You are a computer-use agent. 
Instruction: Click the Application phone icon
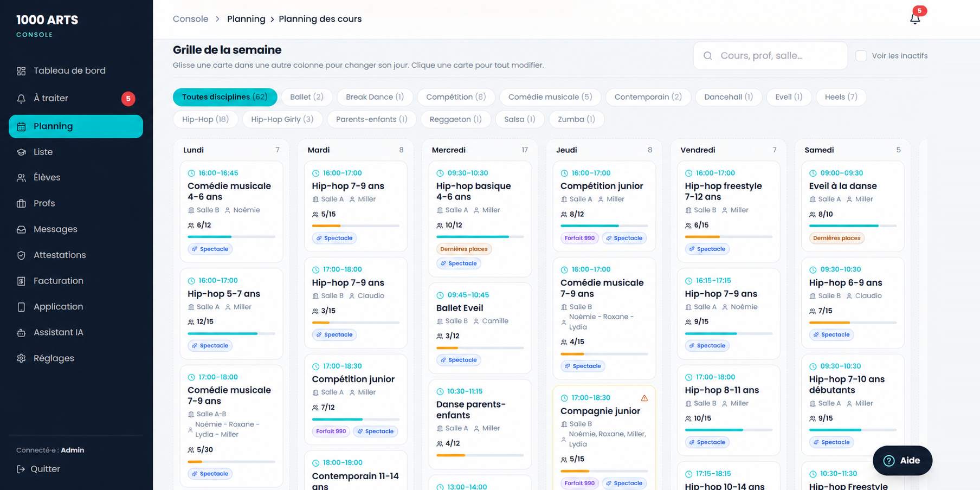(21, 307)
